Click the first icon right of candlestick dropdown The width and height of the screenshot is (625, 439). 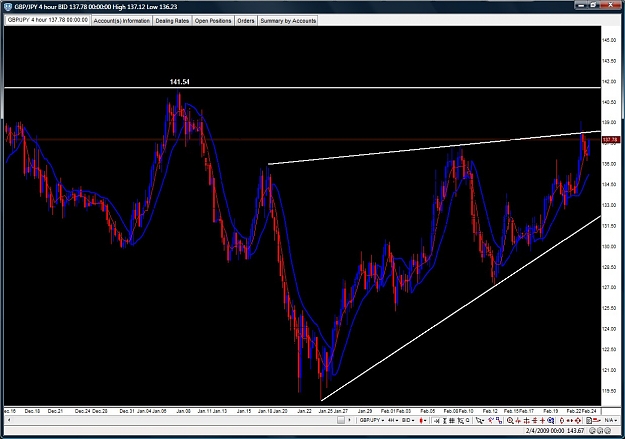(x=436, y=420)
